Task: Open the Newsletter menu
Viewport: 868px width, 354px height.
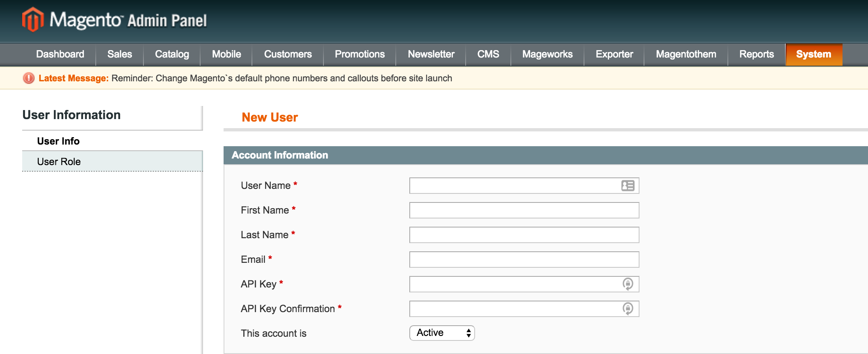Action: 431,54
